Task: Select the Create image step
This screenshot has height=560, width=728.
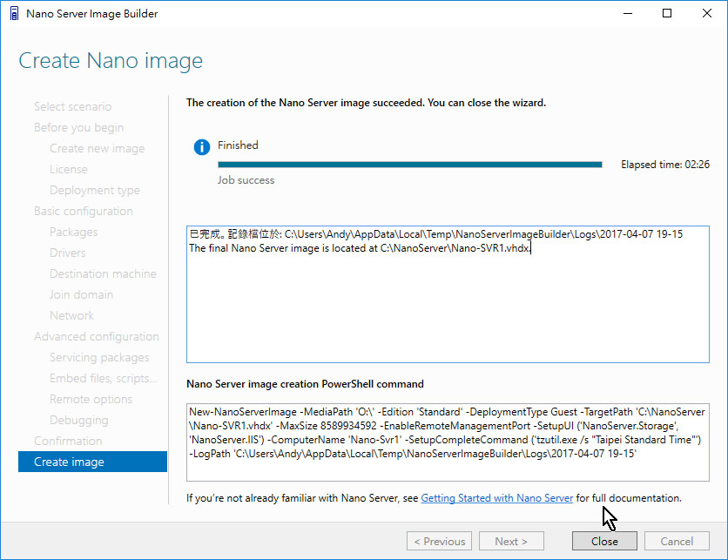Action: (92, 462)
